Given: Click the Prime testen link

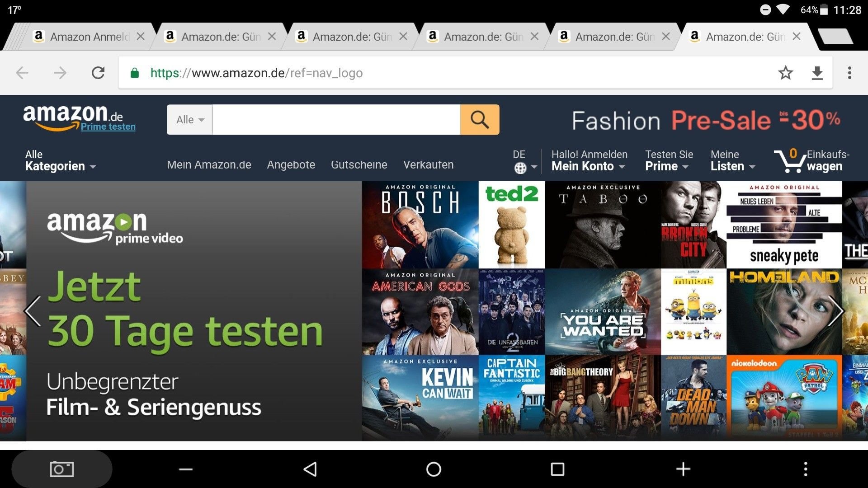Looking at the screenshot, I should point(108,127).
